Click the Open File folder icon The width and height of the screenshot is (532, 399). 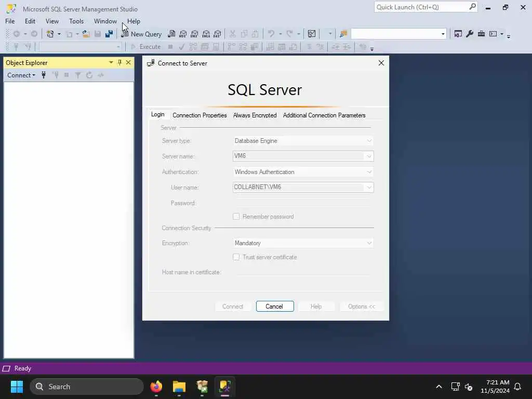86,34
